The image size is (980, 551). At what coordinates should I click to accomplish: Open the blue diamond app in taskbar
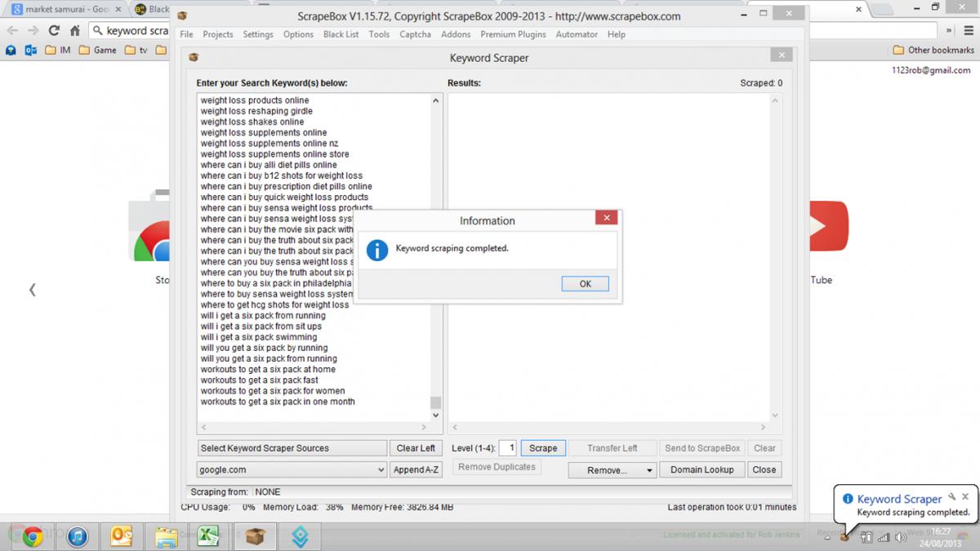point(300,536)
